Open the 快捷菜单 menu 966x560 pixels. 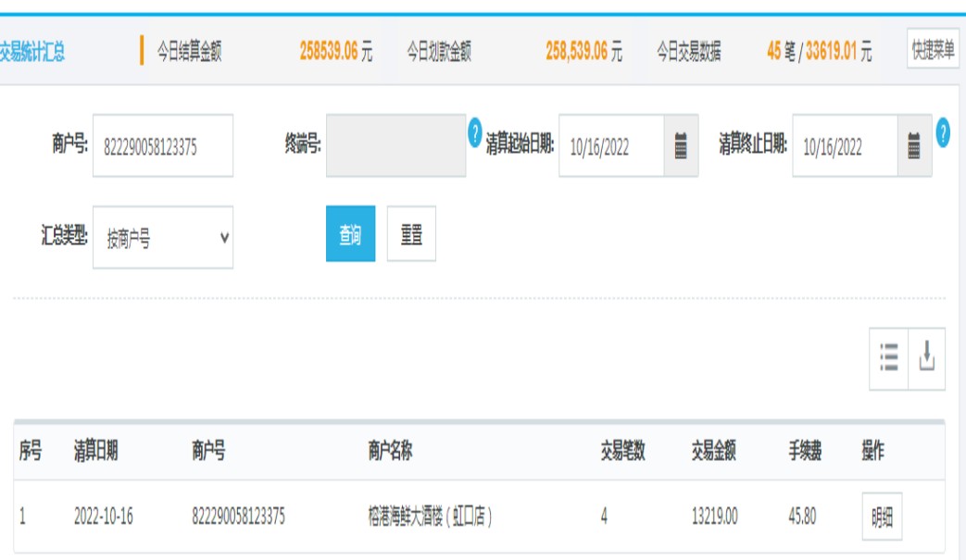point(933,50)
